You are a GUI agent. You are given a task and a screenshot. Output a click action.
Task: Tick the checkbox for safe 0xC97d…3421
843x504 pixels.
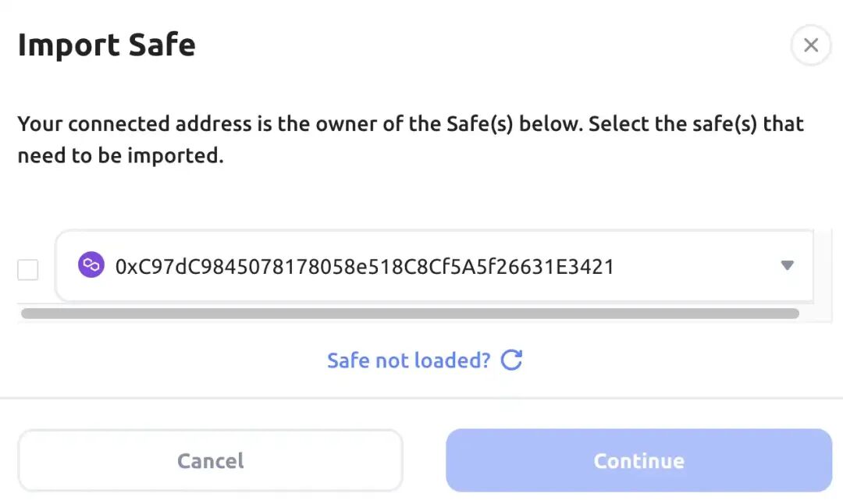pos(28,270)
